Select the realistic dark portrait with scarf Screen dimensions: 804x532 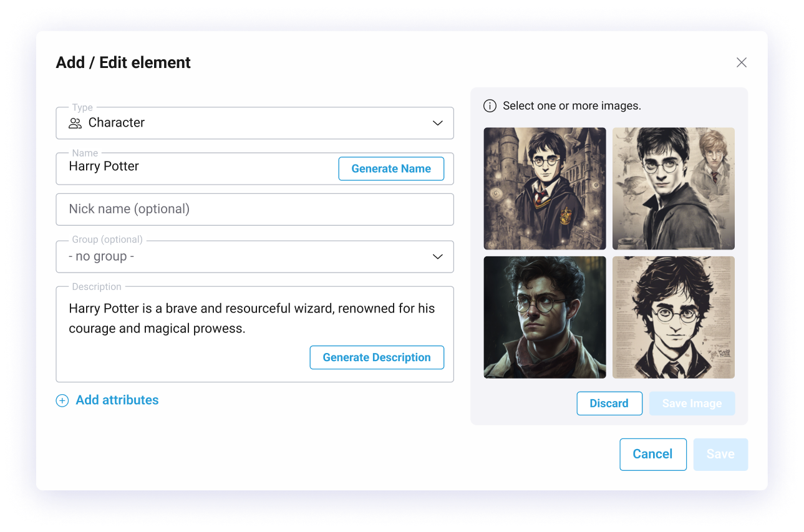pyautogui.click(x=545, y=317)
